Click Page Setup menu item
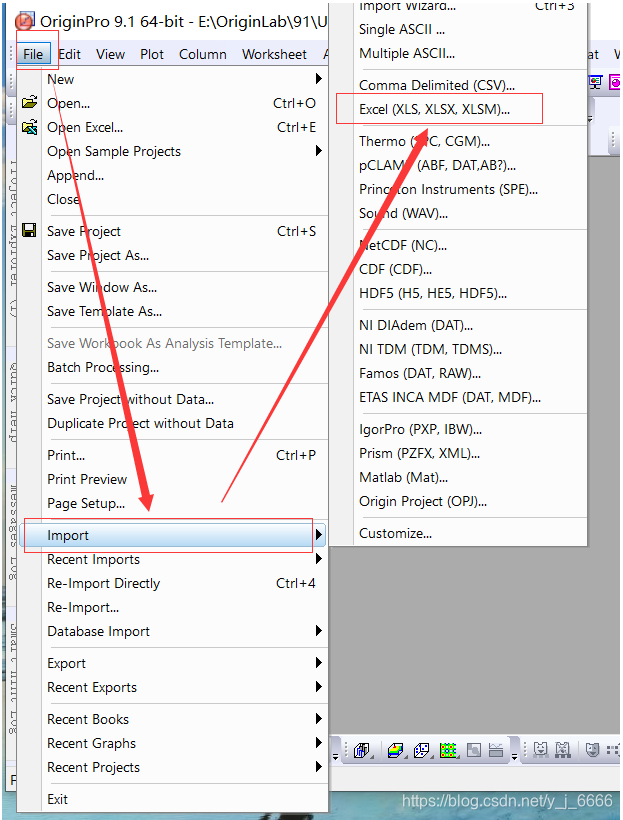 click(86, 504)
